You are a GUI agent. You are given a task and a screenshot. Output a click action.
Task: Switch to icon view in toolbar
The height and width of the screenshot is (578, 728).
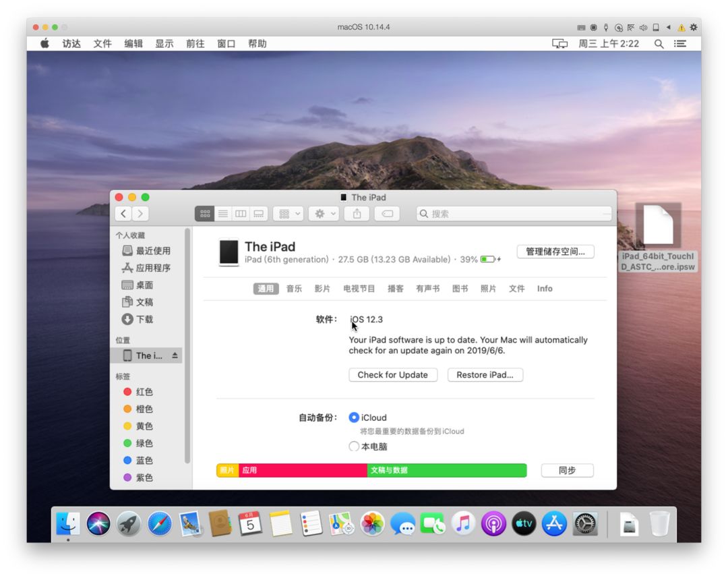click(205, 213)
